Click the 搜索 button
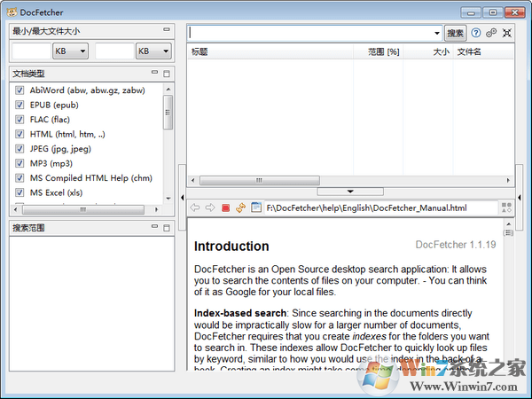 pyautogui.click(x=455, y=34)
